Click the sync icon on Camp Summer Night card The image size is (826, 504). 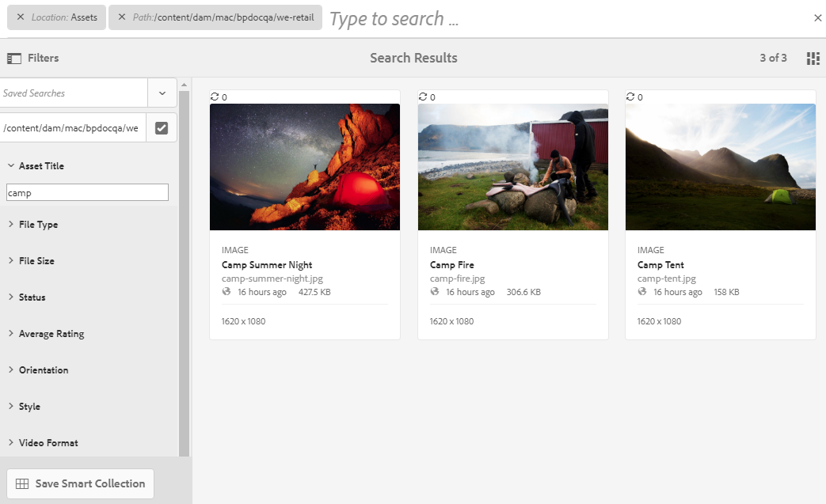[215, 97]
